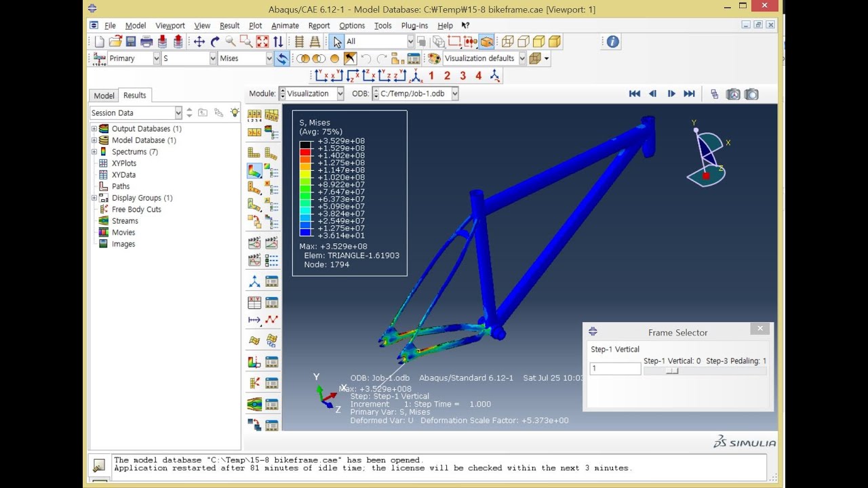Click the Auto-fit view icon
This screenshot has width=868, height=488.
point(262,42)
